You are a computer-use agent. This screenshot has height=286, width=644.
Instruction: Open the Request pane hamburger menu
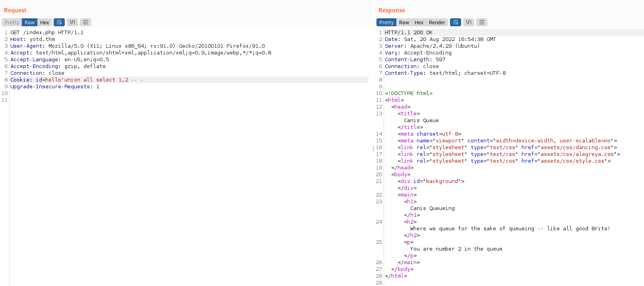[85, 22]
